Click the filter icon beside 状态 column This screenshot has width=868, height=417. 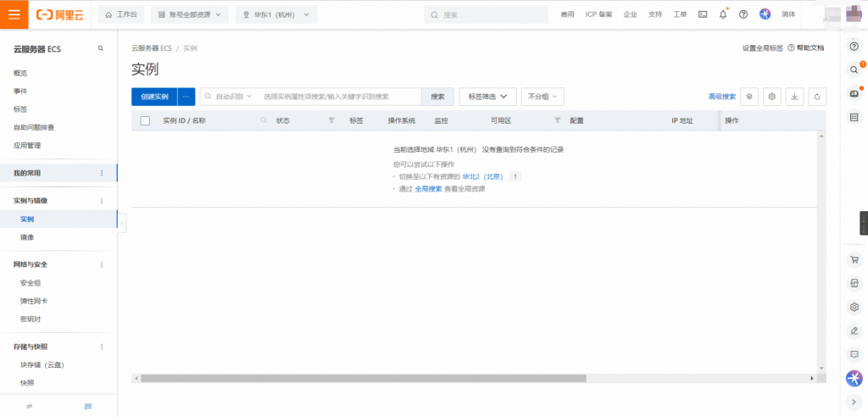[331, 121]
